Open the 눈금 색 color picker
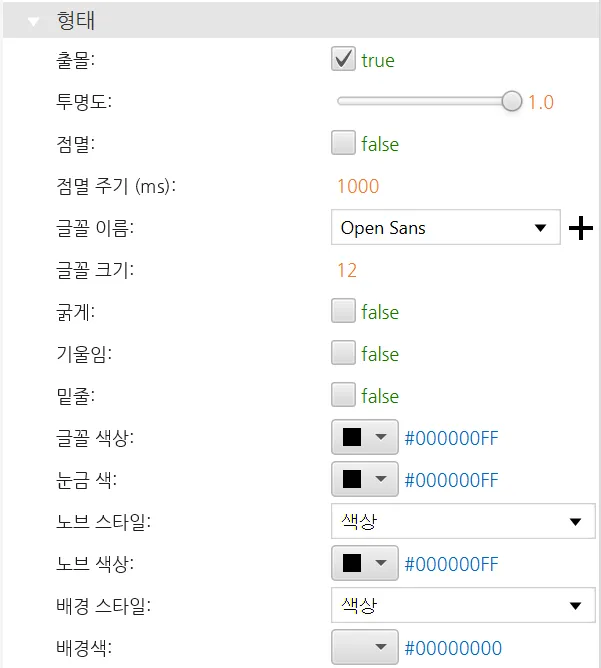The height and width of the screenshot is (668, 601). coord(364,480)
